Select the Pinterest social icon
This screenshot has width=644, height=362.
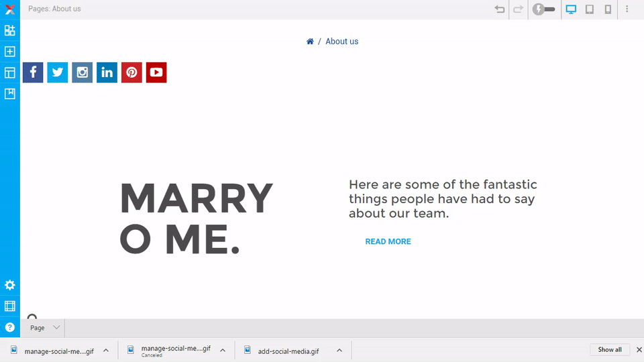click(x=131, y=72)
